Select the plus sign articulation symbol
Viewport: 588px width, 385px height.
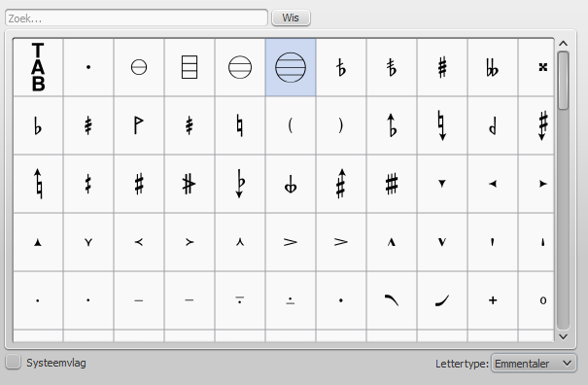pyautogui.click(x=493, y=300)
